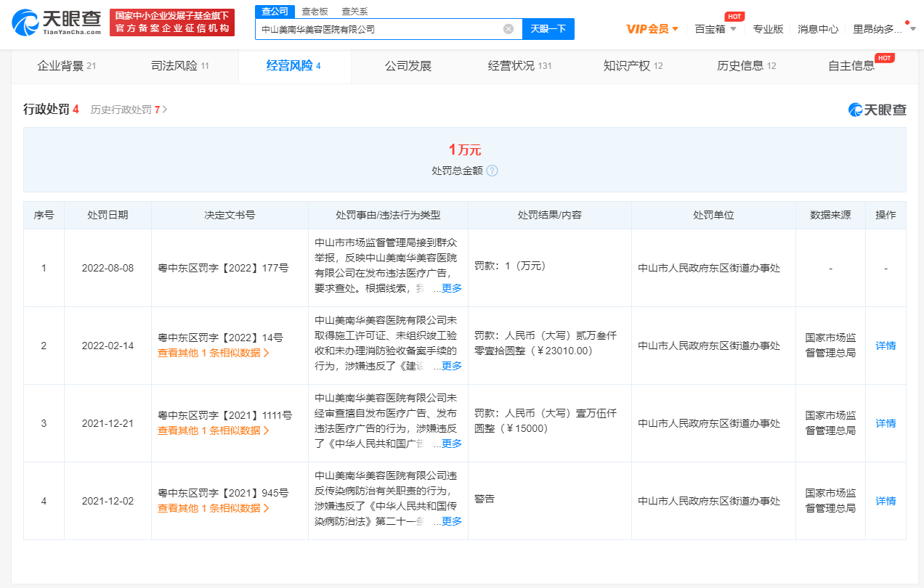
Task: Expand the 百宝箱 dropdown
Action: click(715, 29)
